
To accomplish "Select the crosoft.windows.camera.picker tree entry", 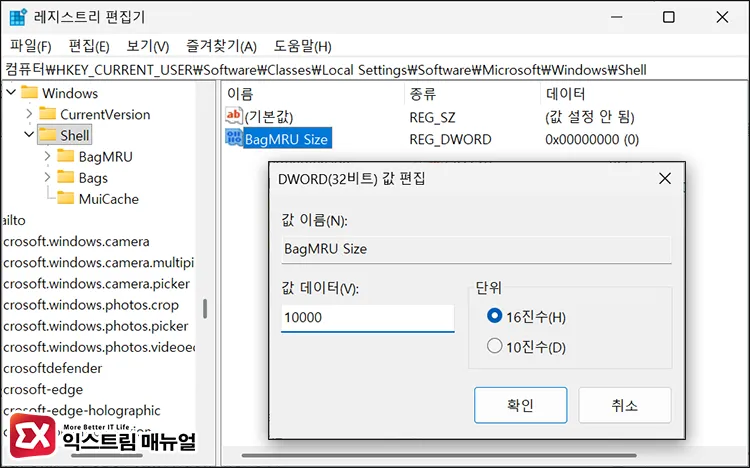I will pyautogui.click(x=96, y=284).
